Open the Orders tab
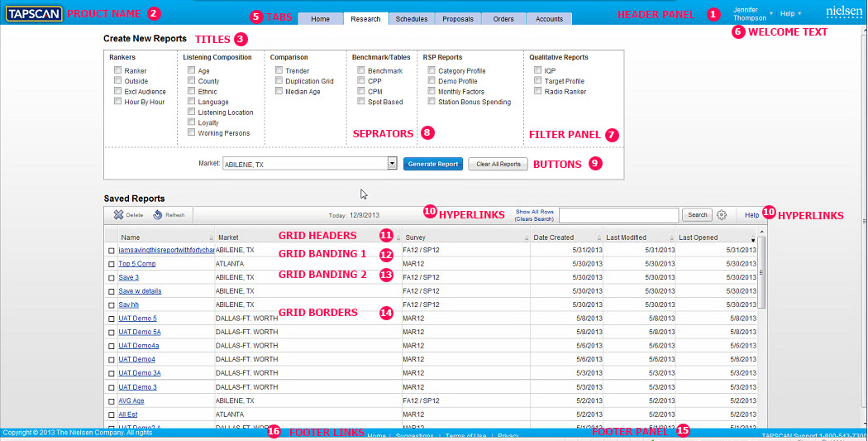The width and height of the screenshot is (868, 441). pos(503,19)
